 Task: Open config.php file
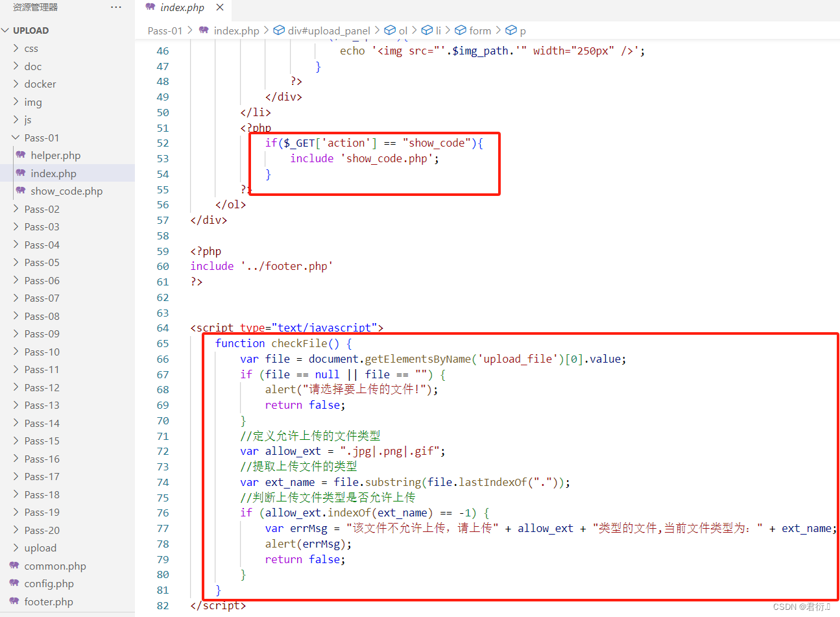(49, 583)
